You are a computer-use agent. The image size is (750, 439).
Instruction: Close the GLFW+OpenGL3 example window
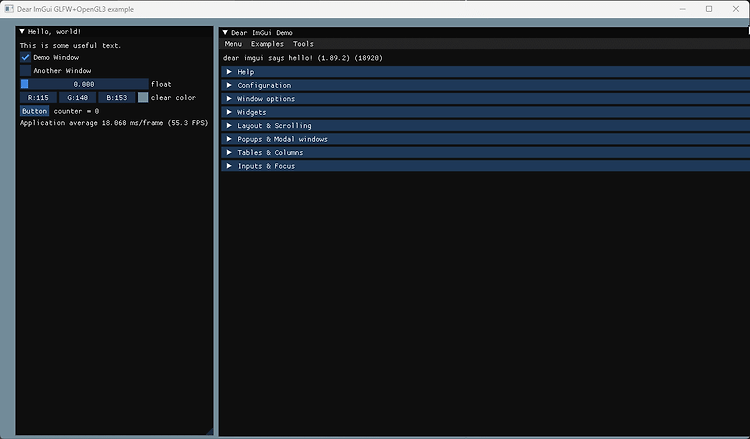tap(736, 9)
